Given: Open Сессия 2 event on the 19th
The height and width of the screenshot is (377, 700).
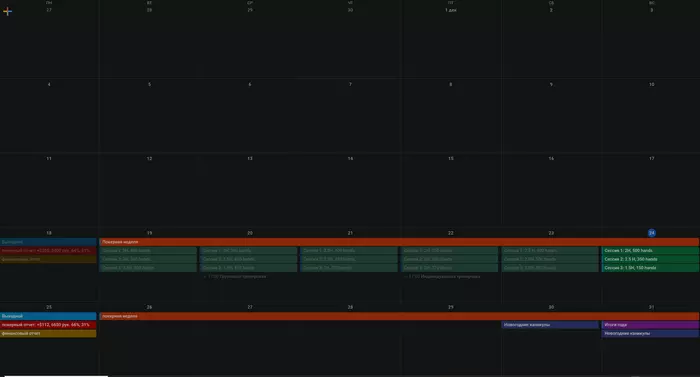Looking at the screenshot, I should point(148,259).
